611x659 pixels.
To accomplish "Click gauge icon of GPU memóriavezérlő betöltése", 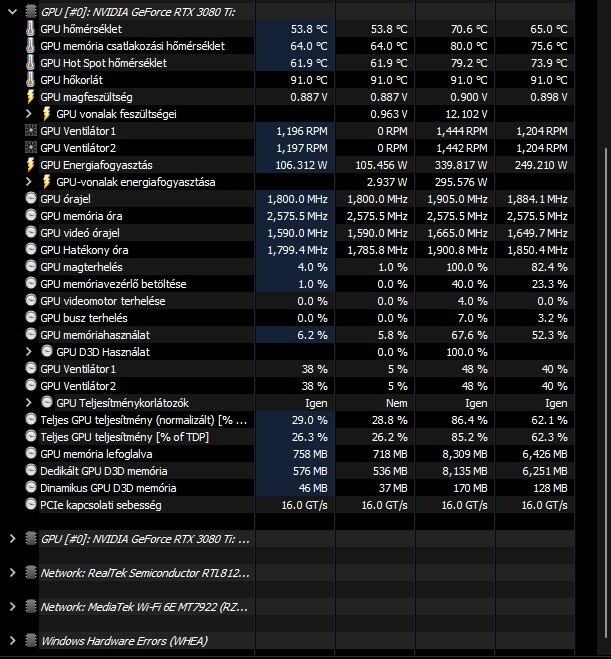I will (31, 283).
